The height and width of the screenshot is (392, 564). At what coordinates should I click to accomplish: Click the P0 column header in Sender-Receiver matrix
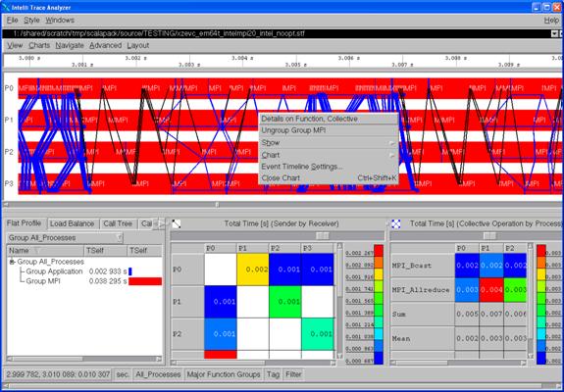click(x=221, y=248)
